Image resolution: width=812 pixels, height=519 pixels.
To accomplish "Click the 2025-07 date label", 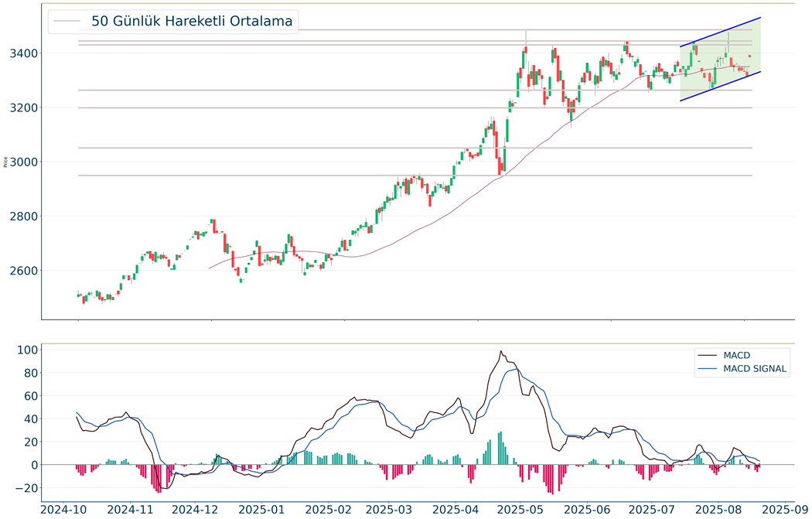I will (x=652, y=510).
